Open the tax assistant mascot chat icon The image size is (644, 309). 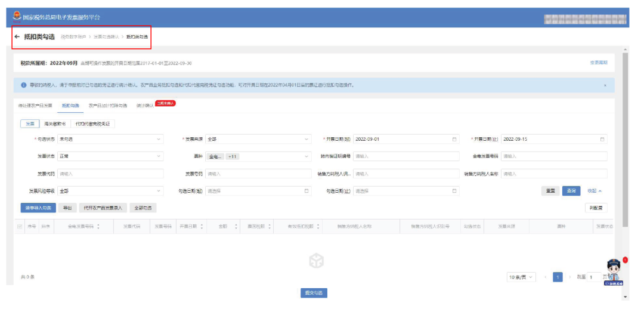tap(614, 271)
